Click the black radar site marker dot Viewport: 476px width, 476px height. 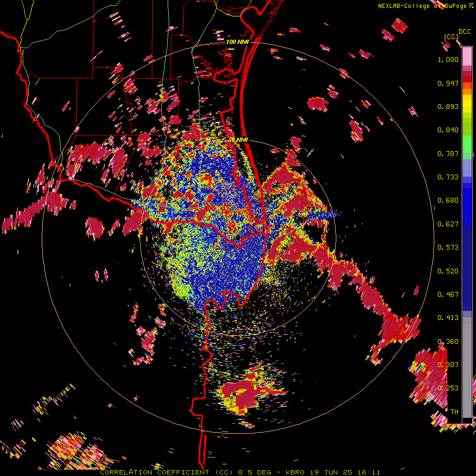pyautogui.click(x=237, y=237)
